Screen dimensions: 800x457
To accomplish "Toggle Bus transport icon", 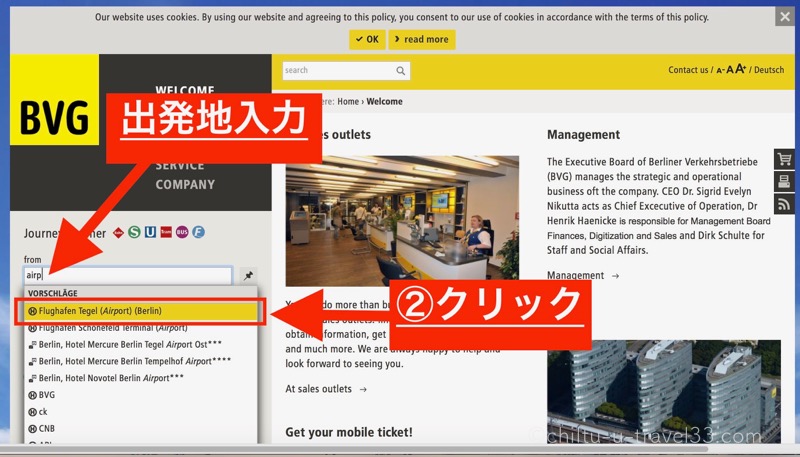I will [182, 233].
